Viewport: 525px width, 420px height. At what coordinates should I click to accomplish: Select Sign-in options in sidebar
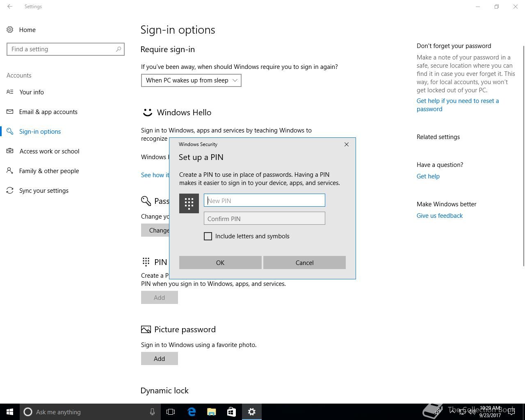click(x=40, y=131)
